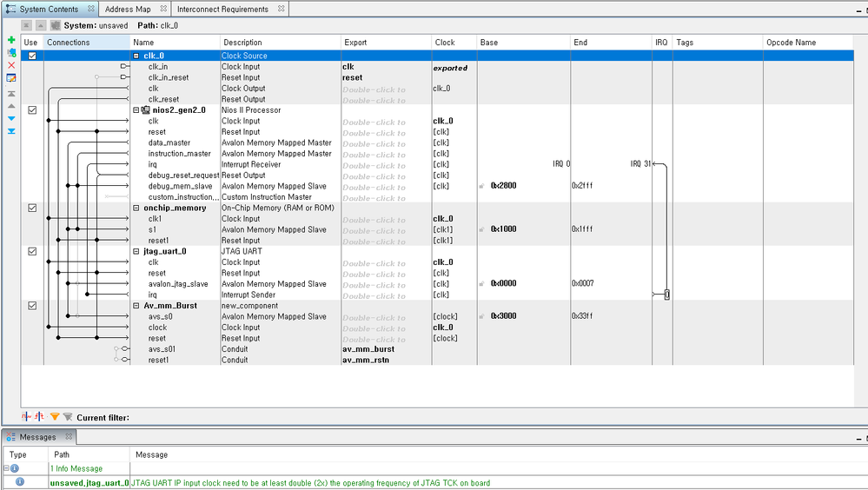The image size is (868, 490).
Task: Uncheck Use checkbox for onchip_memory
Action: (x=32, y=208)
